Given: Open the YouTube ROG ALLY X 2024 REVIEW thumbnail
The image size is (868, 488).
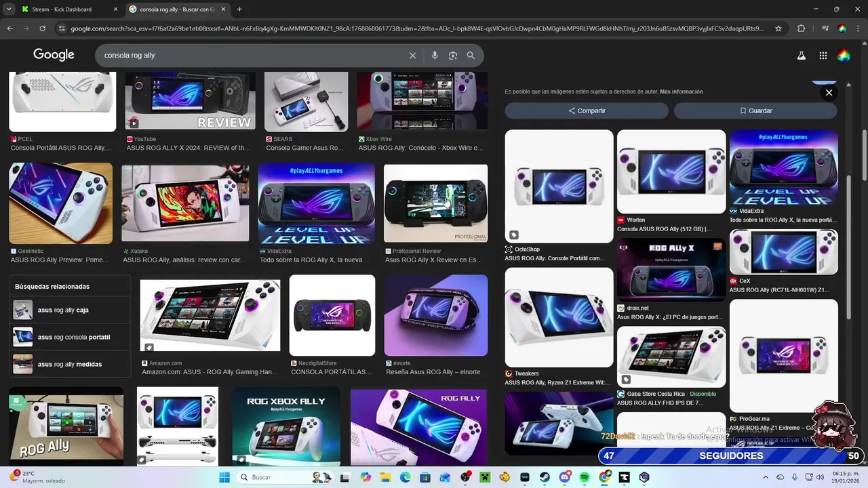Looking at the screenshot, I should click(190, 102).
